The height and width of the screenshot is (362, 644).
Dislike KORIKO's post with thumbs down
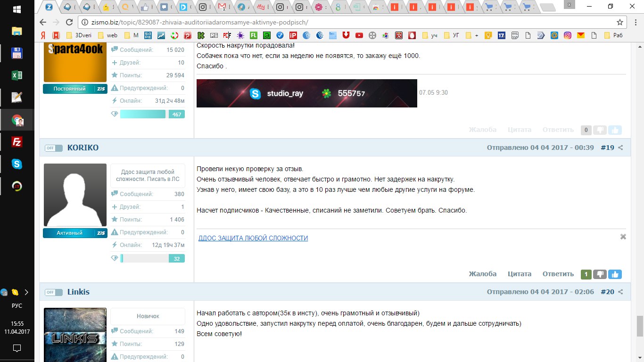click(x=600, y=274)
